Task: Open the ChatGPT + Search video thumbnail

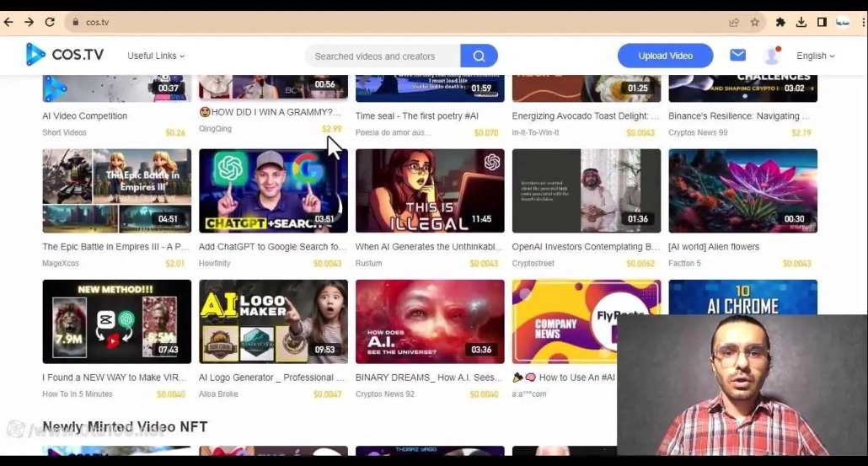Action: (273, 190)
